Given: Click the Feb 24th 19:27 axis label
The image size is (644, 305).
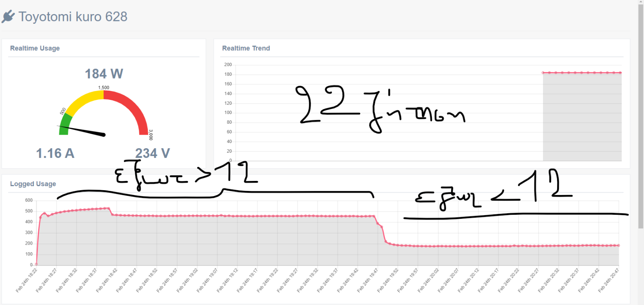Looking at the screenshot, I should point(287,280).
